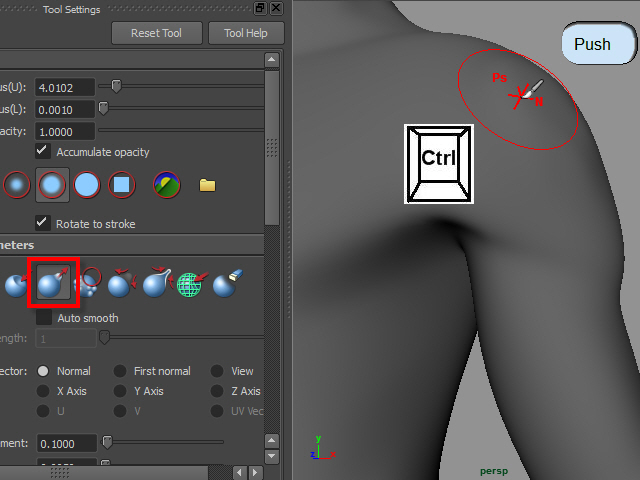Viewport: 640px width, 480px height.
Task: Set reference vector to First normal
Action: [x=120, y=371]
